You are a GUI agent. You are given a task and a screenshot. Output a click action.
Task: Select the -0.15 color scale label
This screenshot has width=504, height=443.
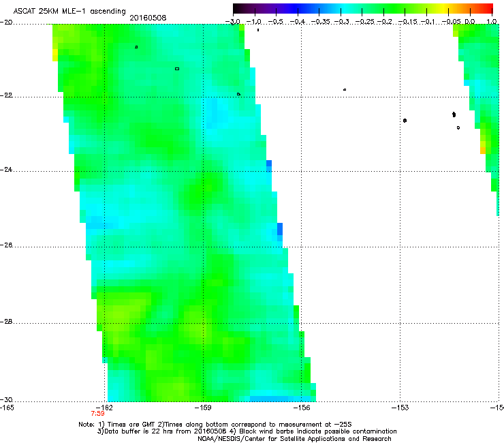click(408, 22)
